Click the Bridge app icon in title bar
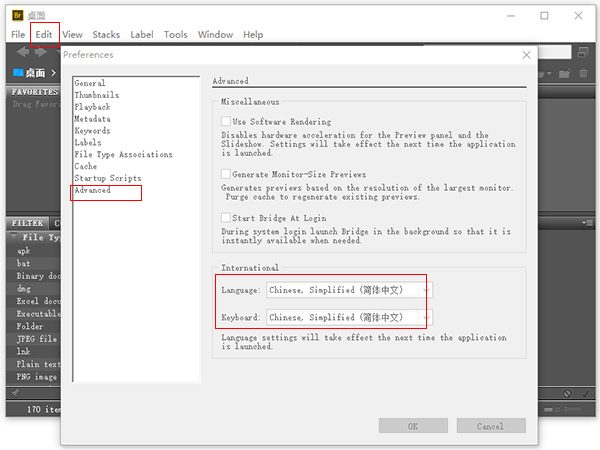Viewport: 600px width, 450px height. (x=18, y=15)
